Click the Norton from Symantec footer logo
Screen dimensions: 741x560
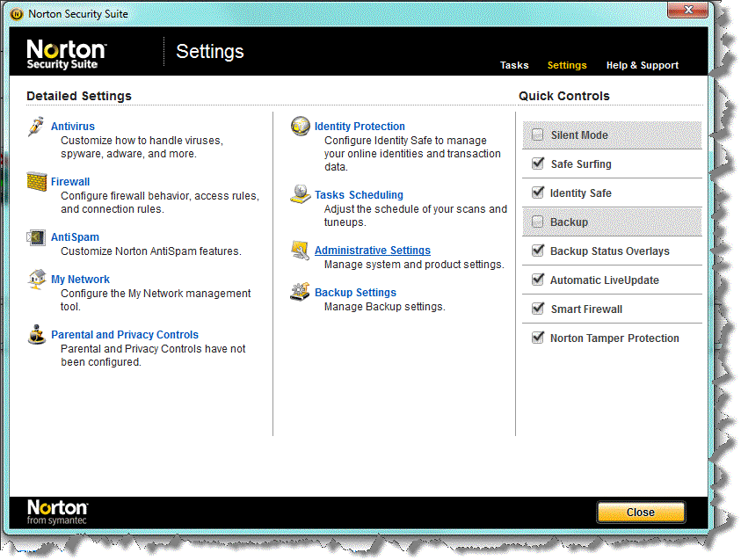point(57,513)
